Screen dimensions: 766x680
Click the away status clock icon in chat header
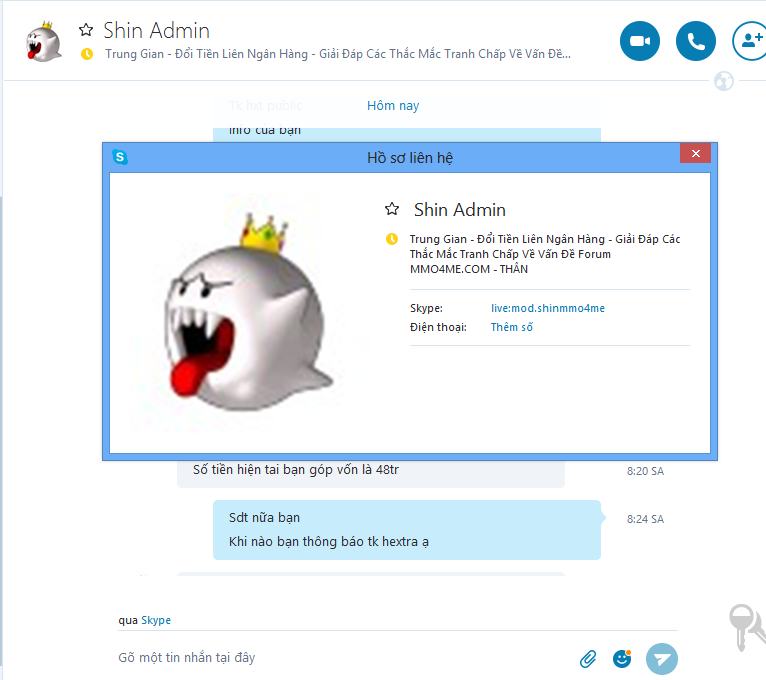click(x=87, y=54)
